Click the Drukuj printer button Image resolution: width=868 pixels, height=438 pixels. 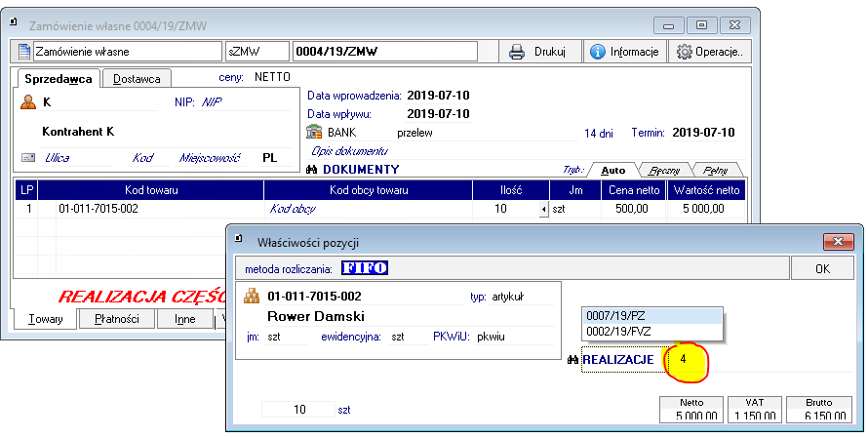click(x=539, y=52)
